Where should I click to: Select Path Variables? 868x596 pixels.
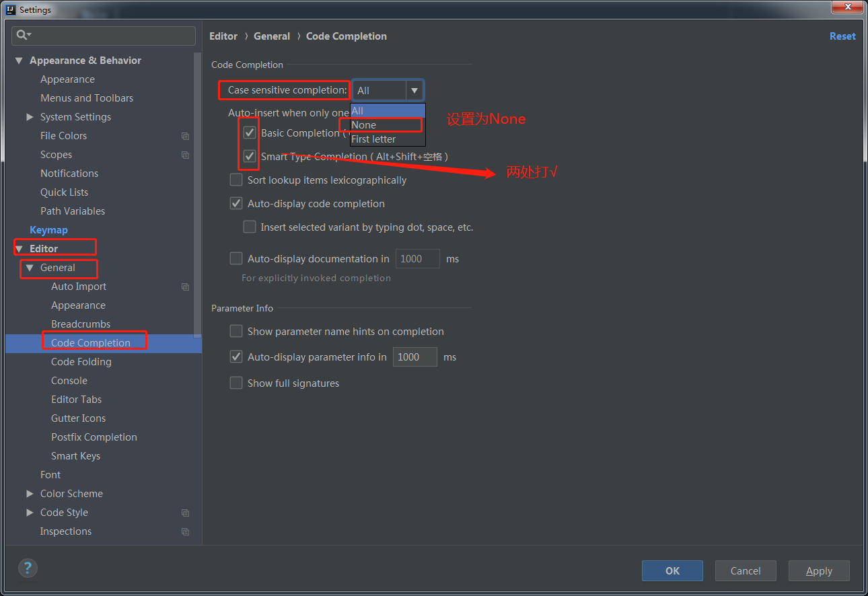[x=73, y=211]
